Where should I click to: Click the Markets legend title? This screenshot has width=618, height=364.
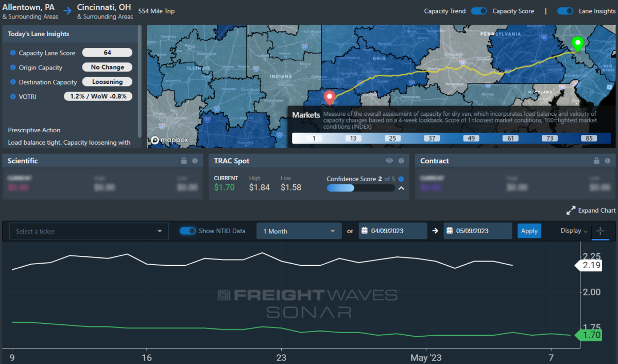pos(306,115)
